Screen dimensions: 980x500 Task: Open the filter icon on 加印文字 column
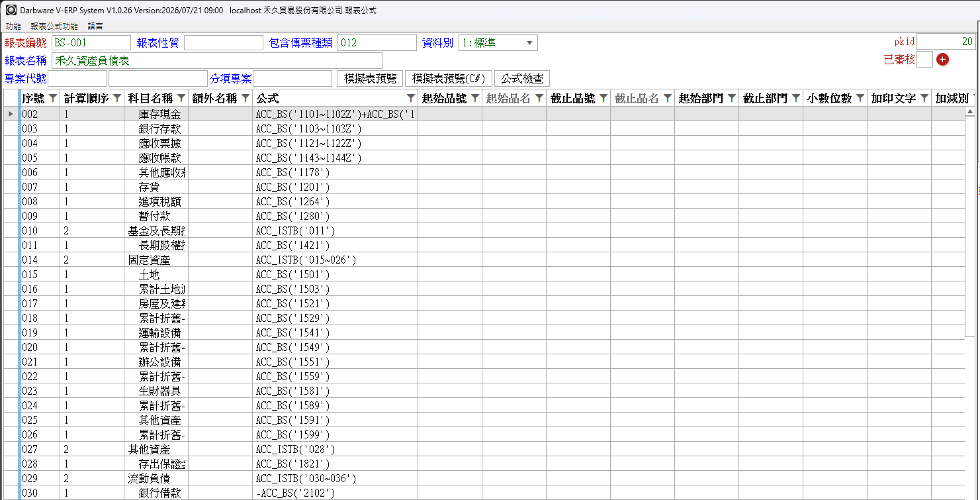tap(924, 99)
